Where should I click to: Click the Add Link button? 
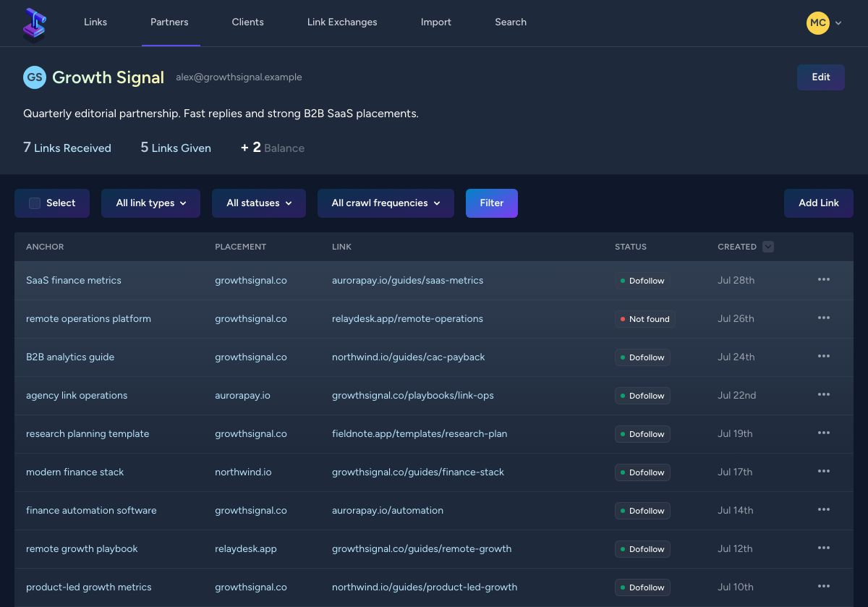[x=819, y=203]
